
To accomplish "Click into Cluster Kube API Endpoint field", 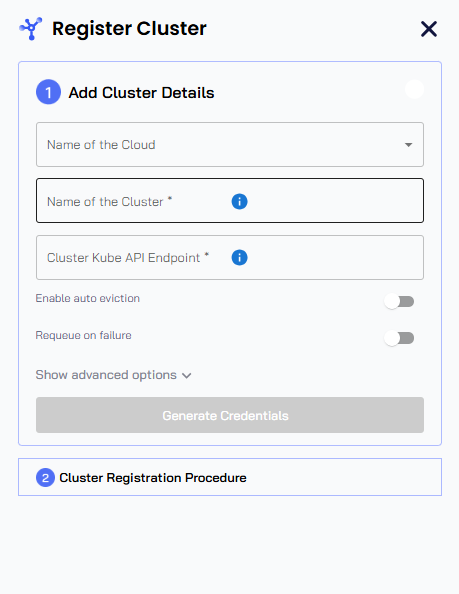I will coord(230,258).
